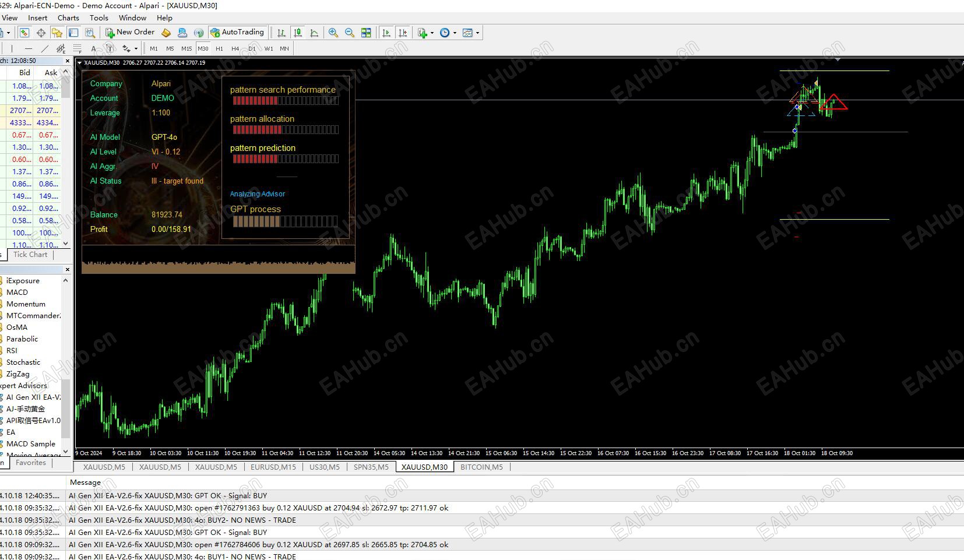The width and height of the screenshot is (964, 560).
Task: Select the vertical line tool
Action: tap(12, 48)
